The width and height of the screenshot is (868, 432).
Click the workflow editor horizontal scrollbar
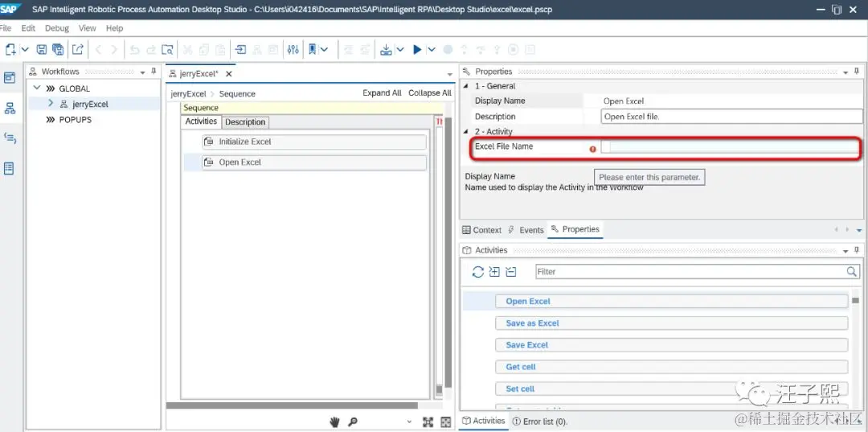(x=292, y=405)
